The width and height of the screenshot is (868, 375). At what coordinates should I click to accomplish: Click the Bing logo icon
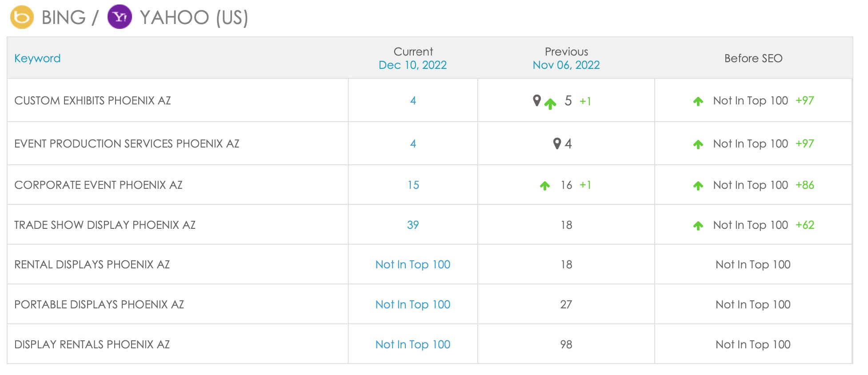pyautogui.click(x=22, y=17)
